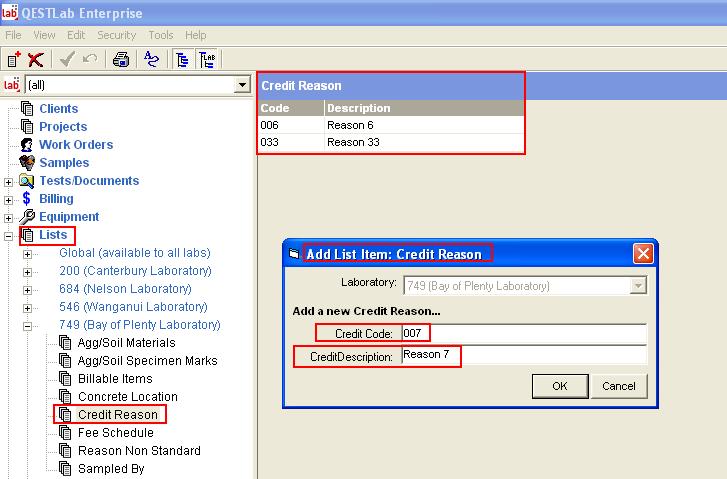Collapse the Lists tree node
The image size is (727, 479).
coord(9,235)
